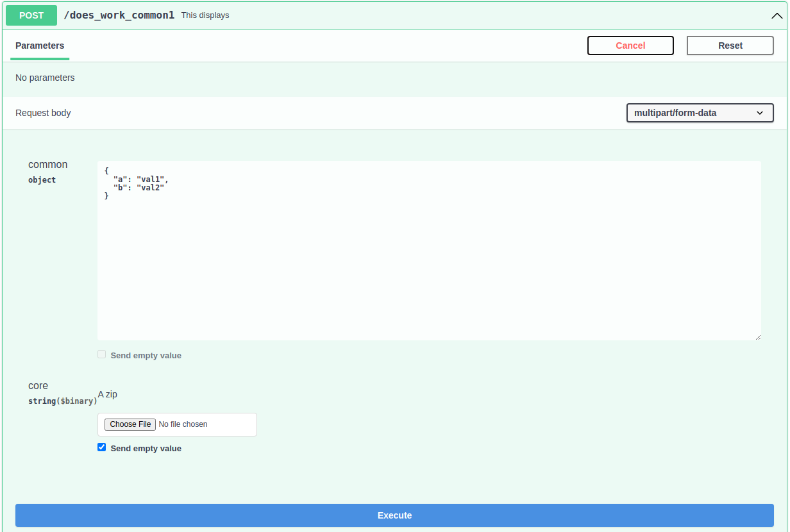Click the Request body section header
790x532 pixels.
click(x=43, y=112)
